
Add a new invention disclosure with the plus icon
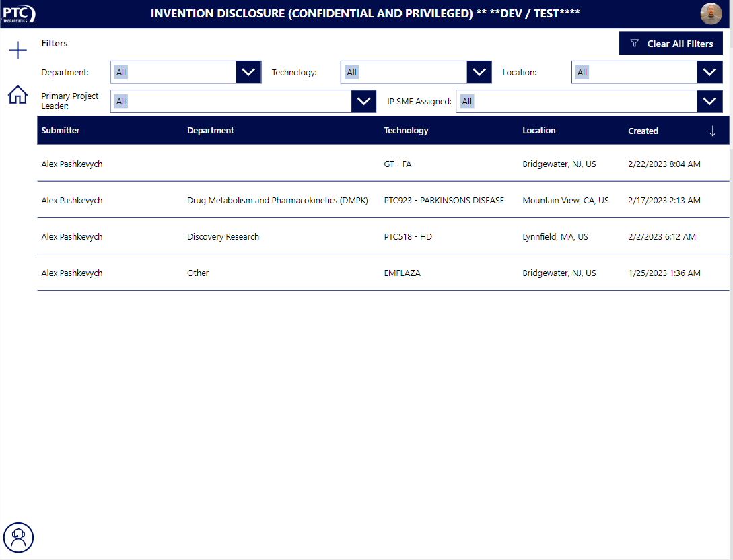(18, 50)
